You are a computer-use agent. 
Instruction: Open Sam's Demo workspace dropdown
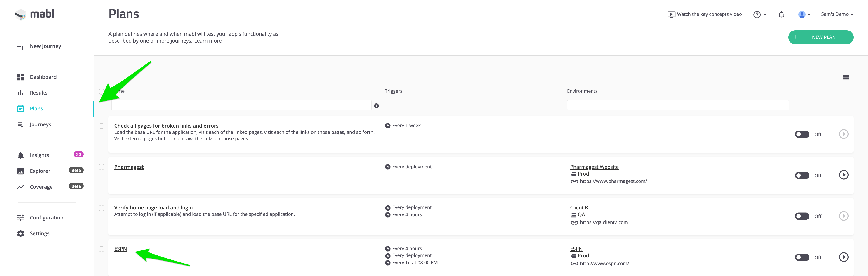837,14
